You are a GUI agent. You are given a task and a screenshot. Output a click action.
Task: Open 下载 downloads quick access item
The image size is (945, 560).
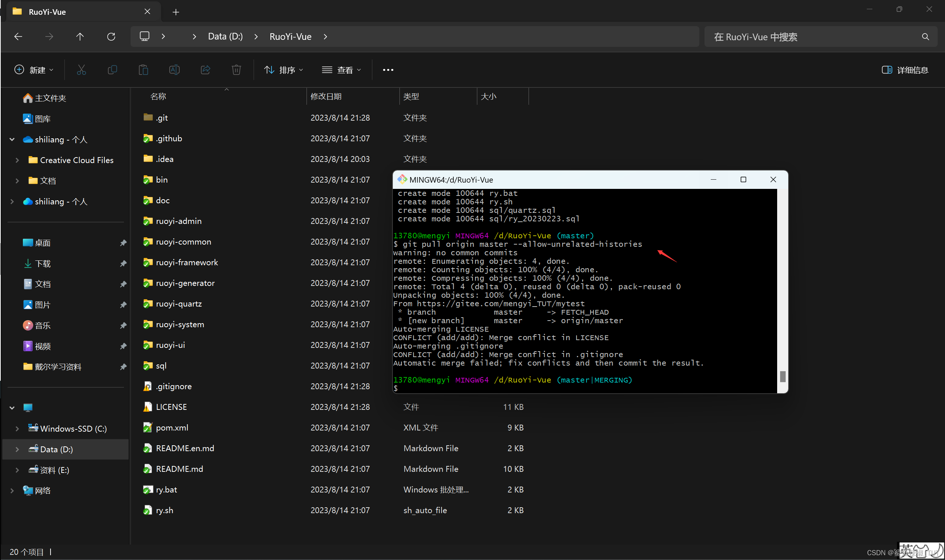click(x=37, y=263)
